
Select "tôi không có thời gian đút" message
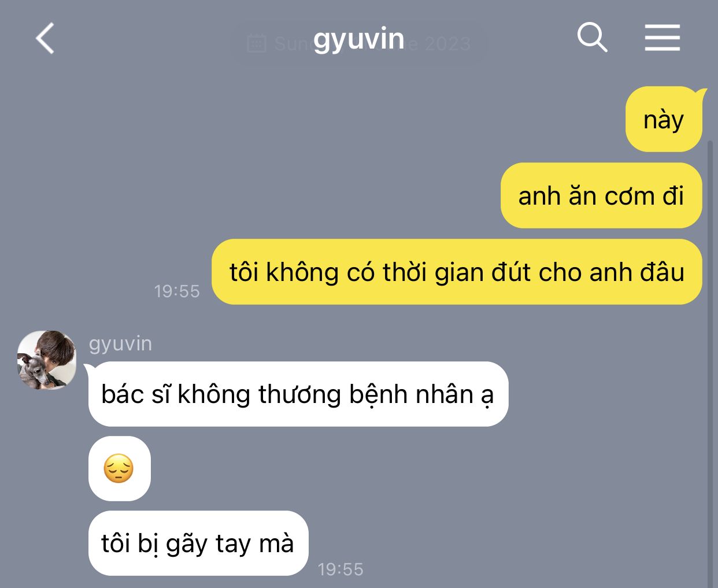click(x=457, y=272)
